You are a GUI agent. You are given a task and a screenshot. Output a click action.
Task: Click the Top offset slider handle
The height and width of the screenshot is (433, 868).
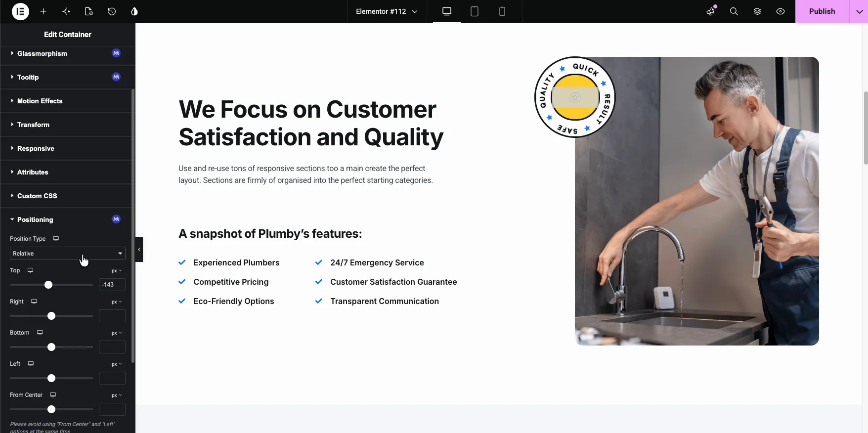click(x=48, y=285)
